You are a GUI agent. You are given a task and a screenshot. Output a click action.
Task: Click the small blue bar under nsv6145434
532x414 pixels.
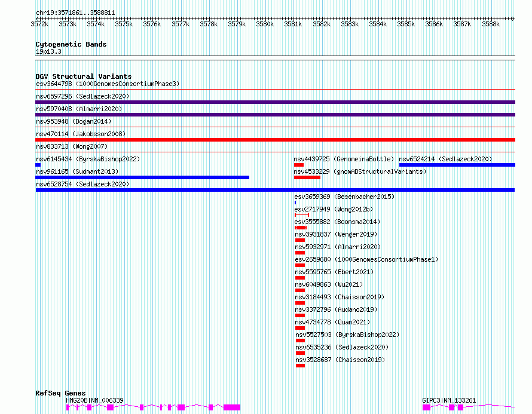tap(38, 165)
